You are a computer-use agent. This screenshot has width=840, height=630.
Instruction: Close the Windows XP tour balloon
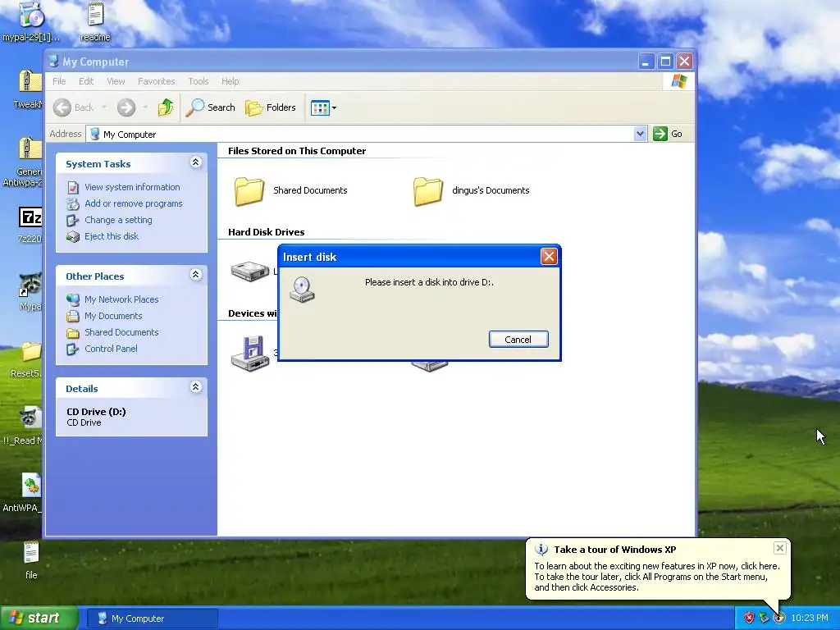780,547
